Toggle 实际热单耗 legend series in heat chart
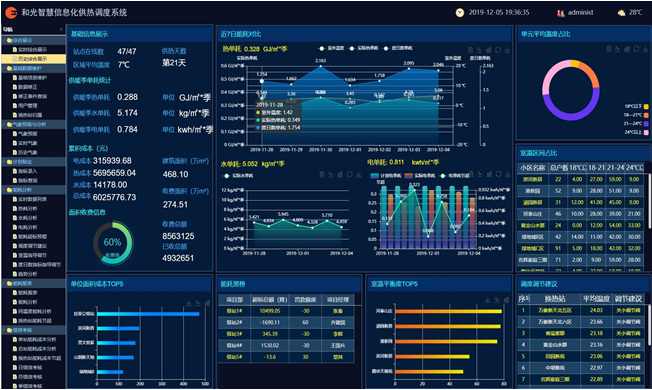This screenshot has width=652, height=390. (x=363, y=48)
